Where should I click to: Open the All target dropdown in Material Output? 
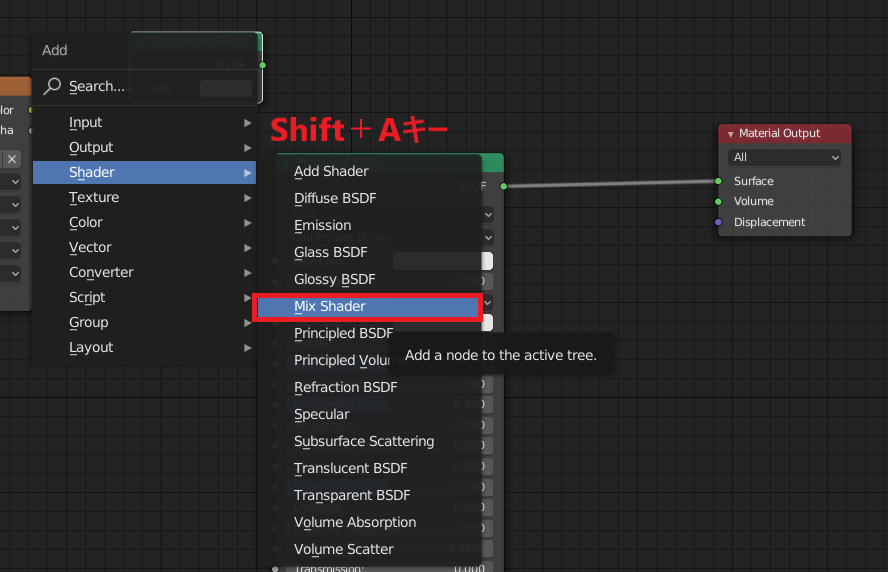pyautogui.click(x=784, y=157)
